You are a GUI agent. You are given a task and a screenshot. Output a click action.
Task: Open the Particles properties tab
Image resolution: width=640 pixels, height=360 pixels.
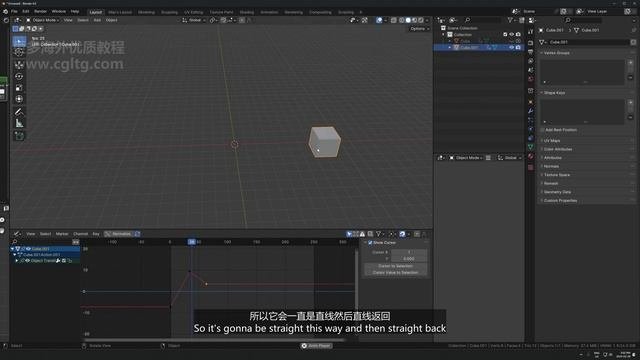click(531, 120)
